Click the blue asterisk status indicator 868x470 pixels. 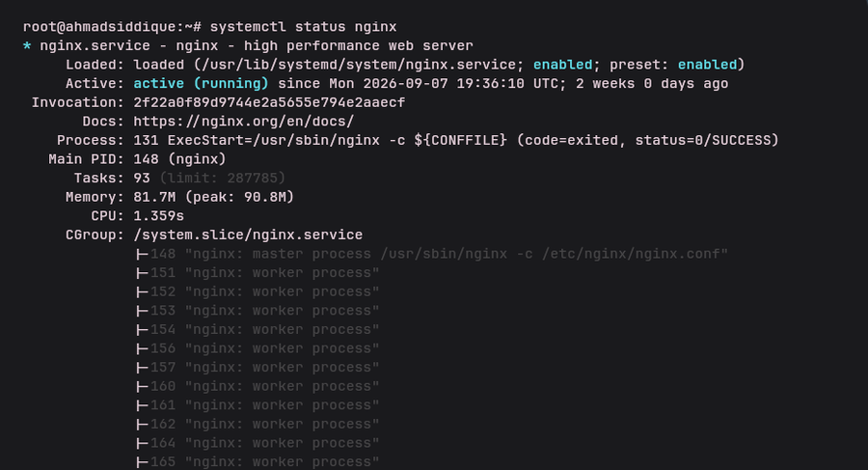point(27,46)
